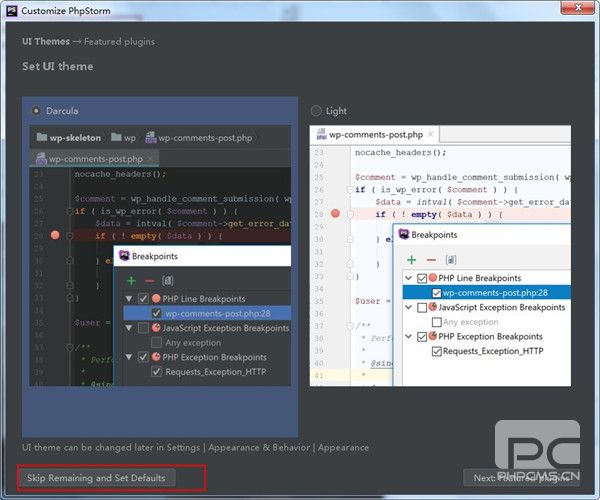This screenshot has height=500, width=600.
Task: Click the wp folder icon in Darcula preview
Action: [x=116, y=137]
